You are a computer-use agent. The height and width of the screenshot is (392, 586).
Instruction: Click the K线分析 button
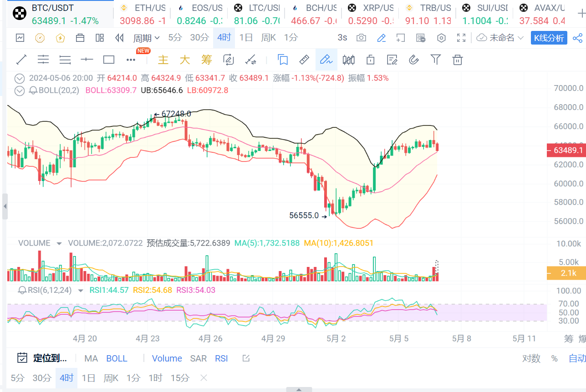pyautogui.click(x=549, y=38)
